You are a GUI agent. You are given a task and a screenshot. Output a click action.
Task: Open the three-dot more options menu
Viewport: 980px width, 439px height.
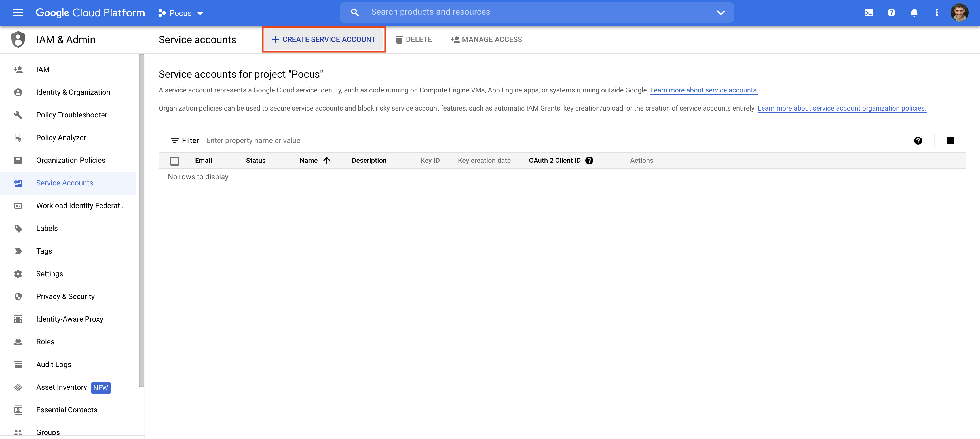coord(937,12)
